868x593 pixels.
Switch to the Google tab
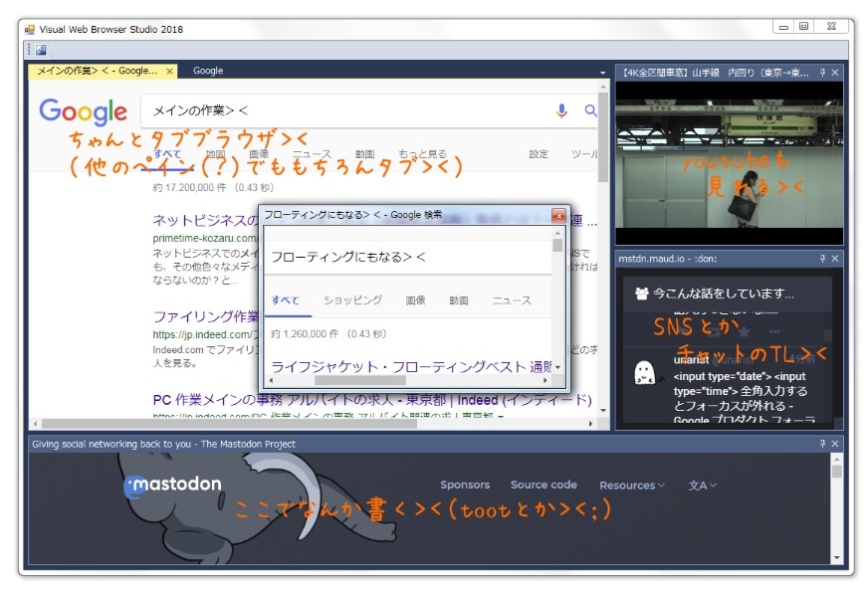[208, 71]
